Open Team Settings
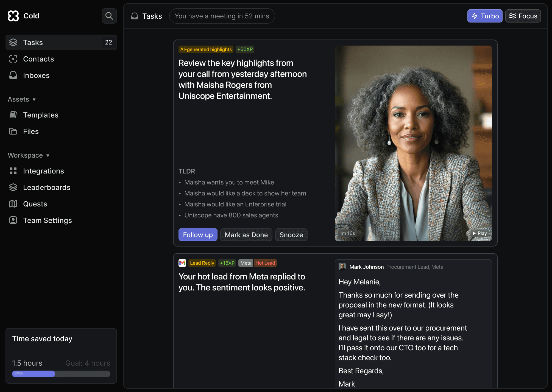 click(47, 220)
